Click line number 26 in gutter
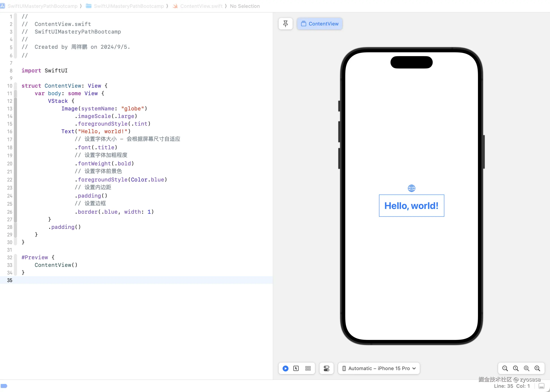This screenshot has height=392, width=550. coord(10,212)
